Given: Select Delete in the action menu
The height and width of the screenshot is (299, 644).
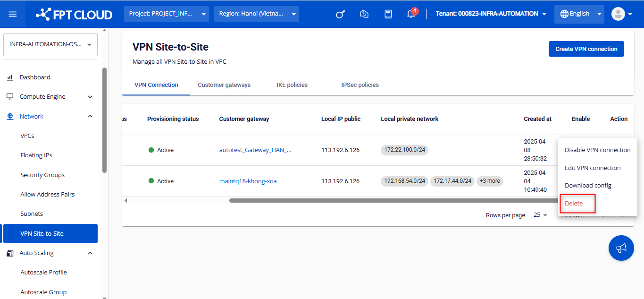Looking at the screenshot, I should tap(574, 203).
